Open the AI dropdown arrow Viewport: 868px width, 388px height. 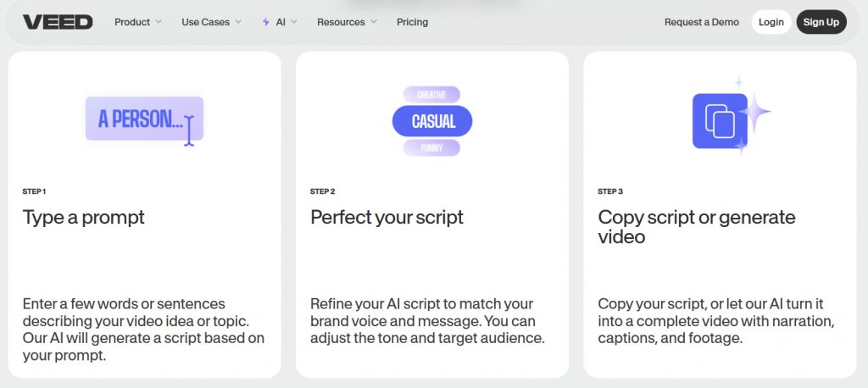click(294, 22)
